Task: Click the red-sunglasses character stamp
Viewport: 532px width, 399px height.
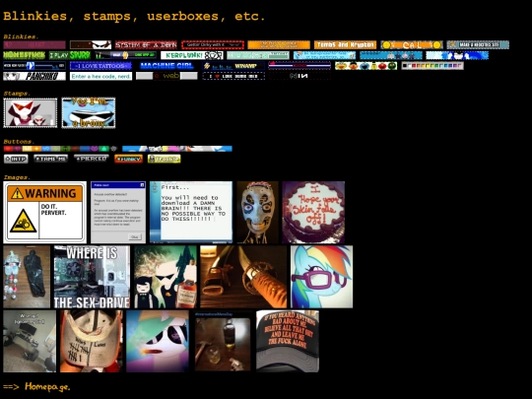Action: [31, 113]
